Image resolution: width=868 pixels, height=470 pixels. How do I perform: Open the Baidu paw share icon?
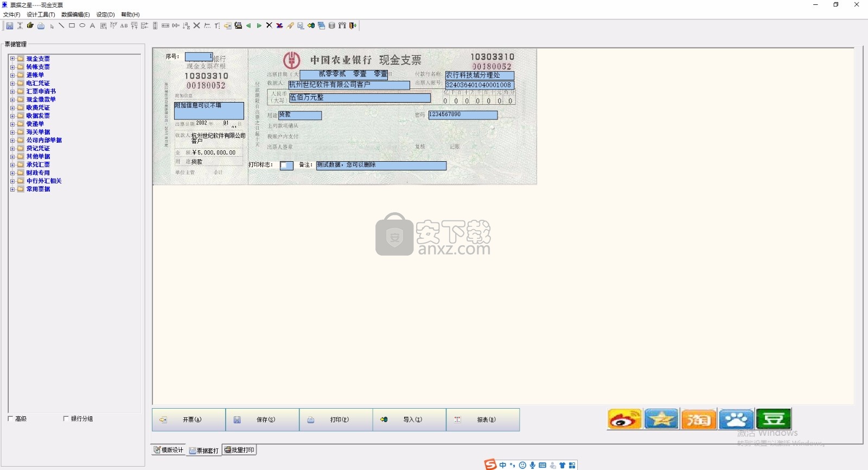(736, 419)
